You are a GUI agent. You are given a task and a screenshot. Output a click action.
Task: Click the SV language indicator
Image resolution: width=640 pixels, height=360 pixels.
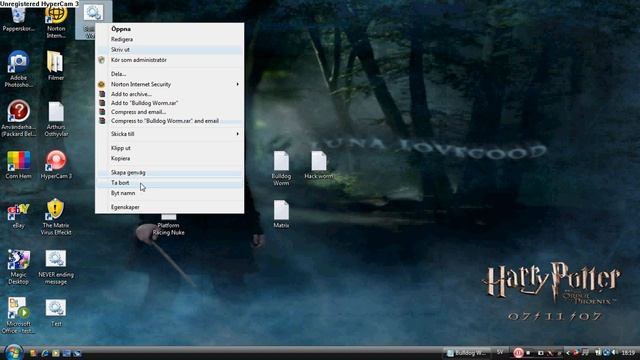coord(500,352)
